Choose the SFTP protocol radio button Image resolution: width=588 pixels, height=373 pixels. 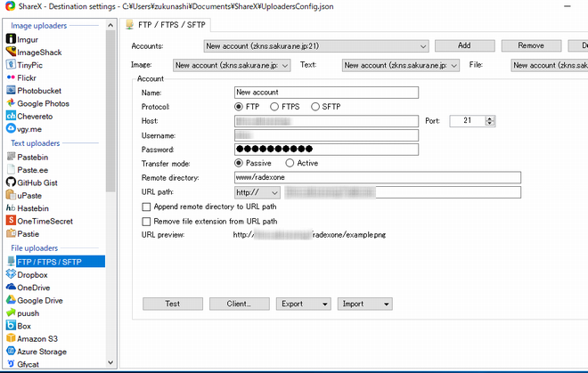click(315, 107)
